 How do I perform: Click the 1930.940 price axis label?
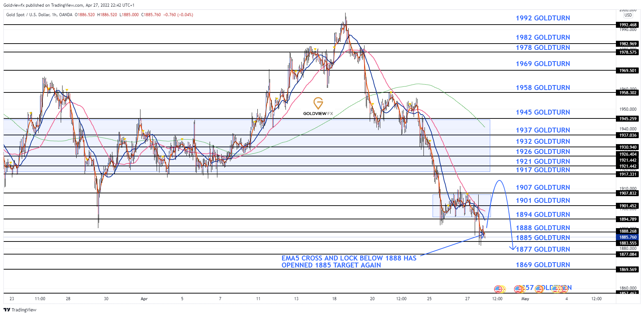pos(628,147)
